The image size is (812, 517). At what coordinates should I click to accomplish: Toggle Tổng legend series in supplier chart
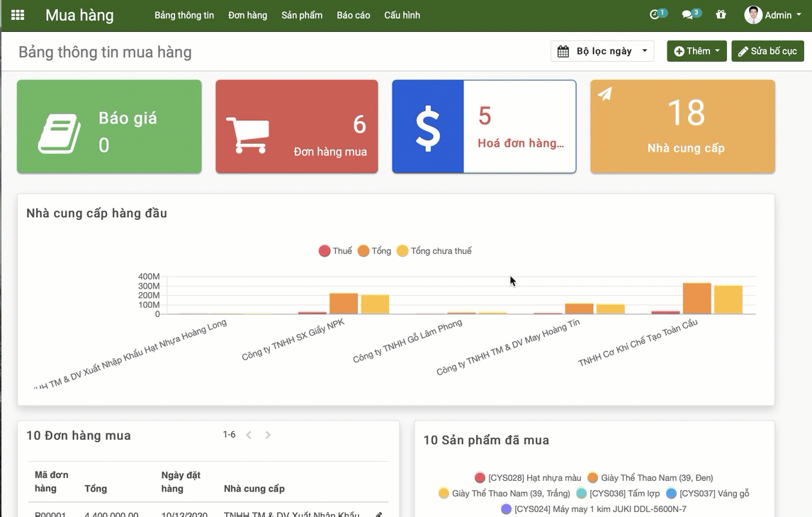(374, 251)
